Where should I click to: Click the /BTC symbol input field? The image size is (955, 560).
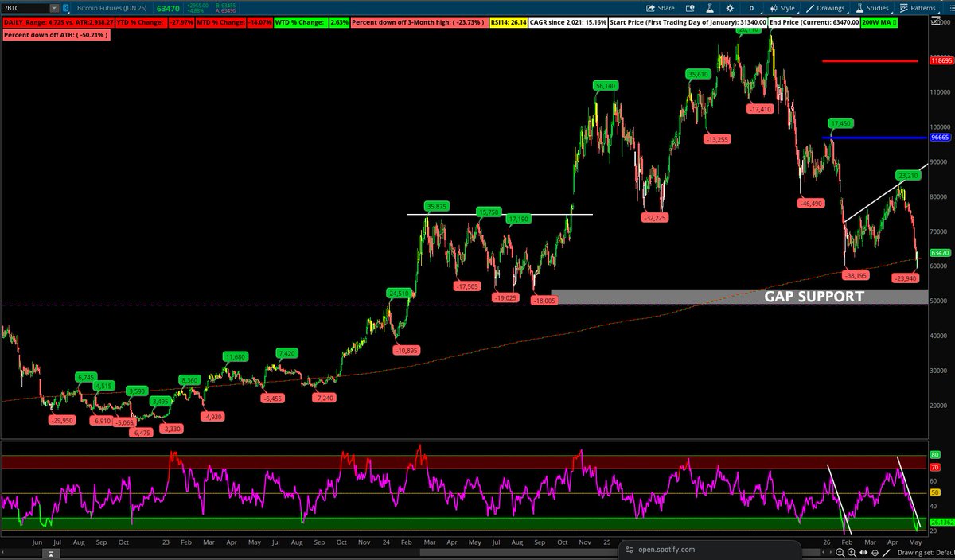click(x=24, y=8)
